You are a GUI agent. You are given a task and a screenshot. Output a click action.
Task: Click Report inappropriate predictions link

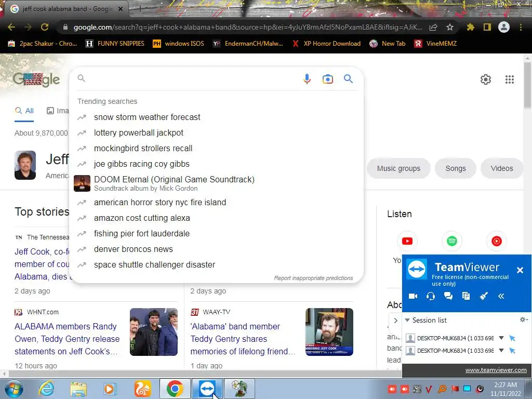pos(313,278)
